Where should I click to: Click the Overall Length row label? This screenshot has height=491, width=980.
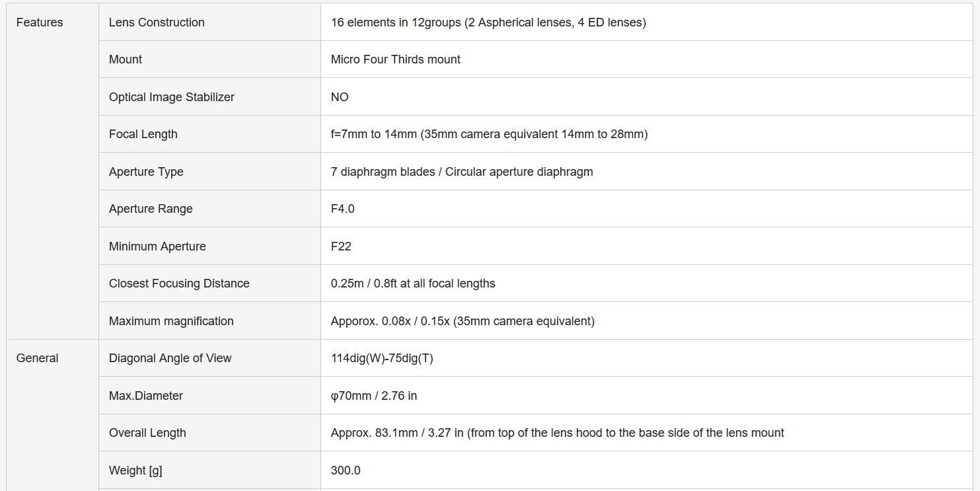(x=147, y=433)
